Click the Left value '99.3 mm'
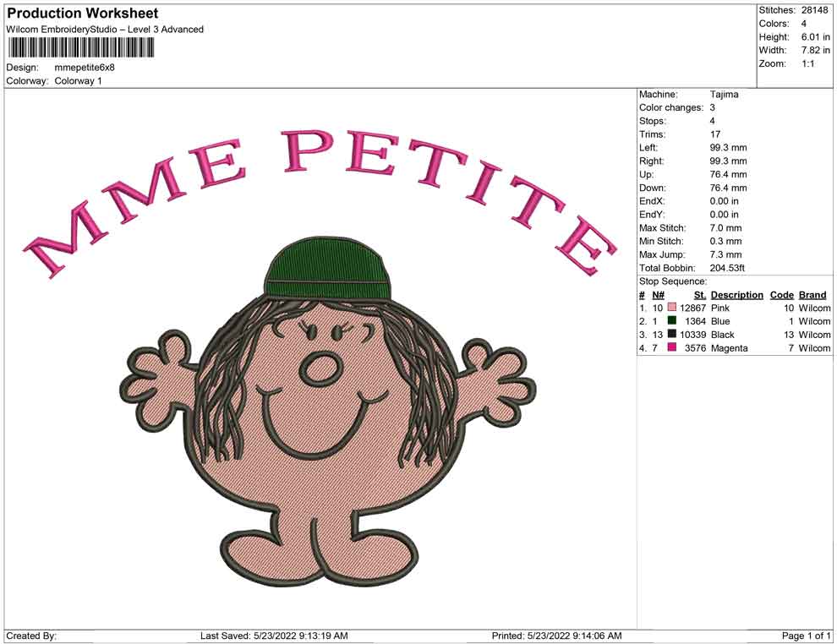Screen dimensions: 837x644 728,148
